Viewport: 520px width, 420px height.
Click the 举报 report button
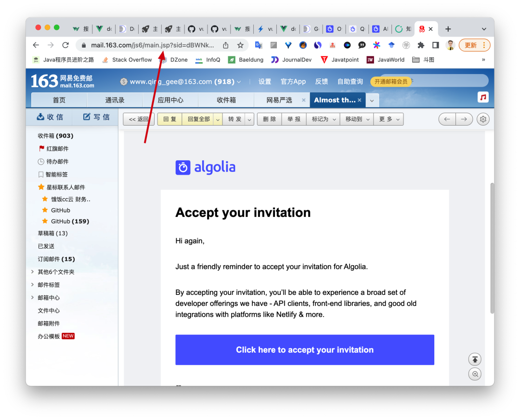click(x=294, y=119)
